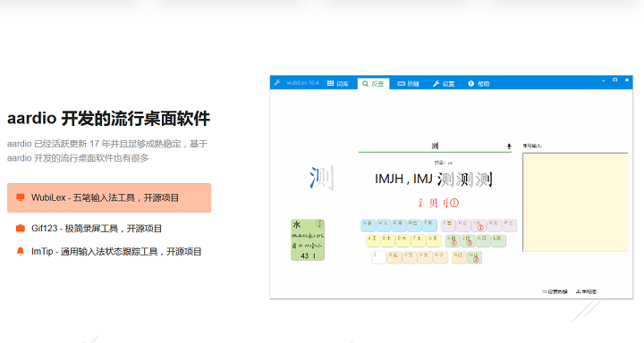Click the camera icon beside Gif123
This screenshot has width=644, height=343.
(x=20, y=229)
